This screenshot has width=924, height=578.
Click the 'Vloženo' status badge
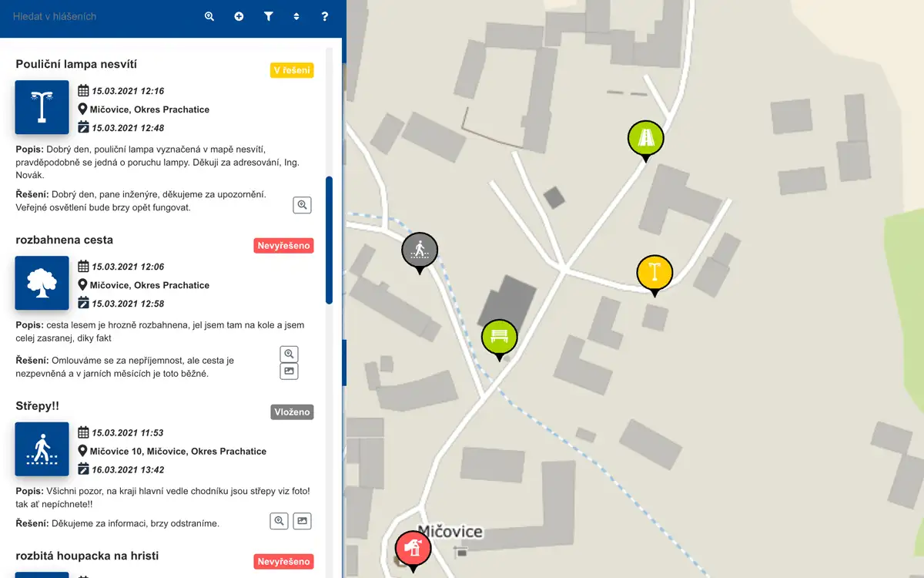coord(293,412)
